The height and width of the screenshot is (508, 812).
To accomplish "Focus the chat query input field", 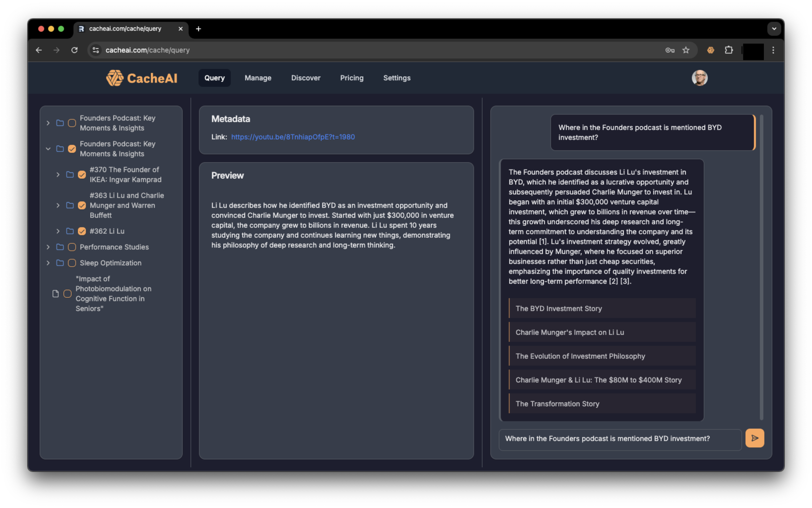I will [x=620, y=439].
